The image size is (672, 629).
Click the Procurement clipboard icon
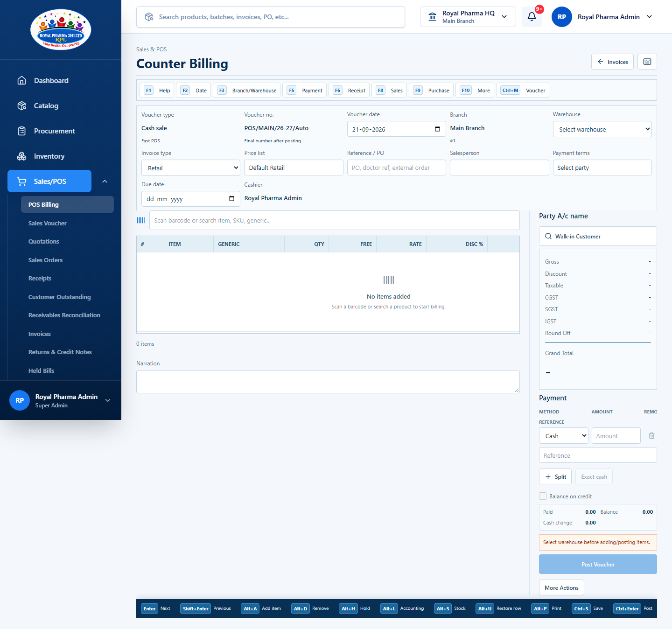pos(21,131)
